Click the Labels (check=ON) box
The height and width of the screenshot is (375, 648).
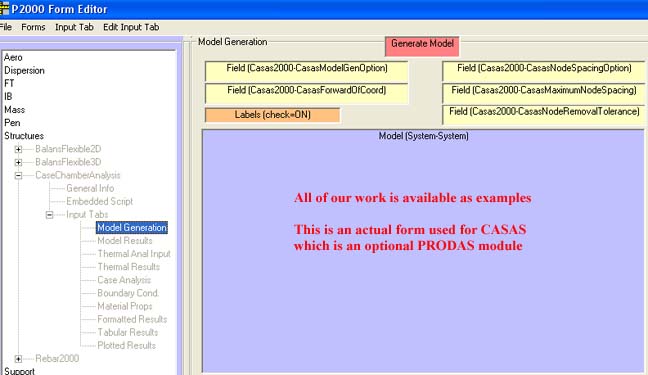click(273, 115)
